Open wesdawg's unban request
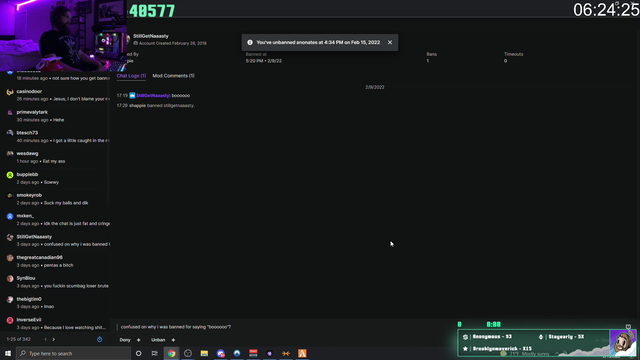 [x=55, y=157]
